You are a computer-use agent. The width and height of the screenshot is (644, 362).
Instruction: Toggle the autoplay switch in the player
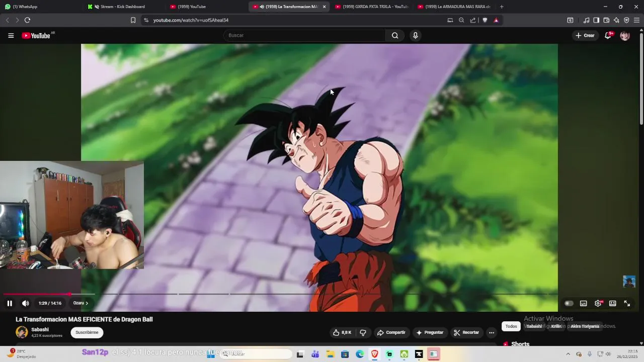click(x=569, y=303)
